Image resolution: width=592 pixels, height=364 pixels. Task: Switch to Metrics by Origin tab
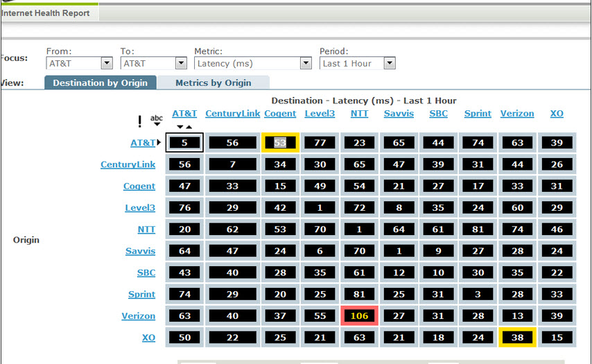pyautogui.click(x=213, y=83)
